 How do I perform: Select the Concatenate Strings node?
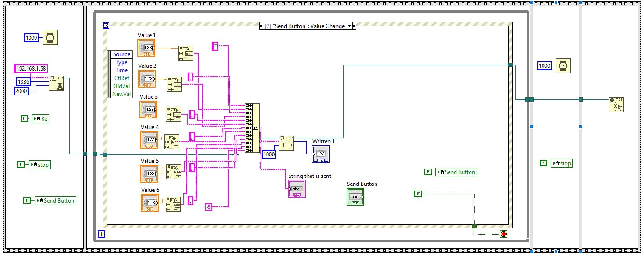point(252,128)
